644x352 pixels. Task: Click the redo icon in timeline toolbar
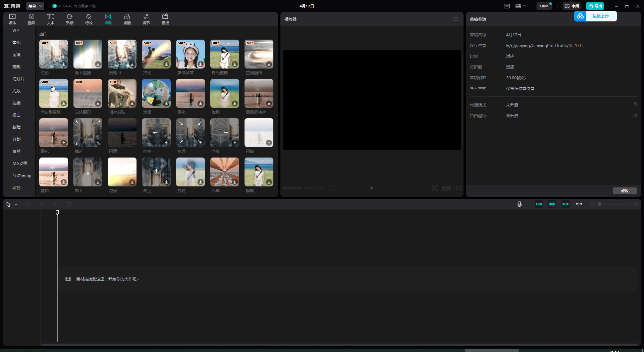(42, 204)
